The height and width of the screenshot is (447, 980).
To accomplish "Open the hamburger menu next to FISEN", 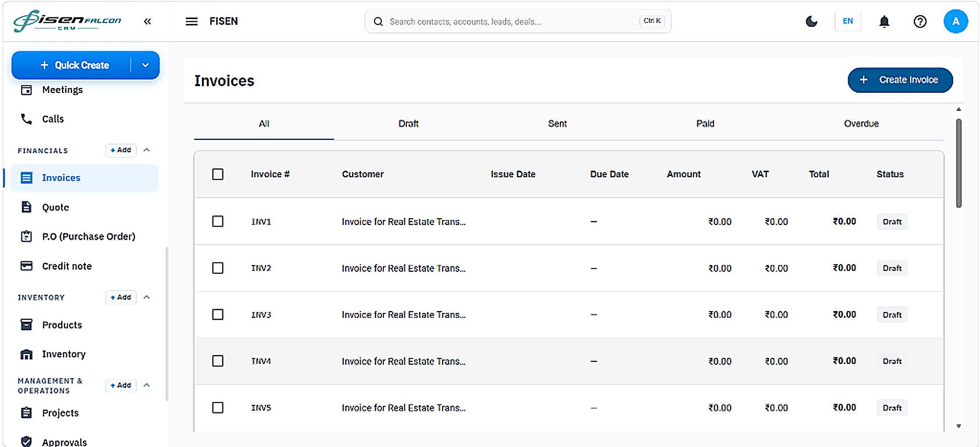I will [x=191, y=22].
